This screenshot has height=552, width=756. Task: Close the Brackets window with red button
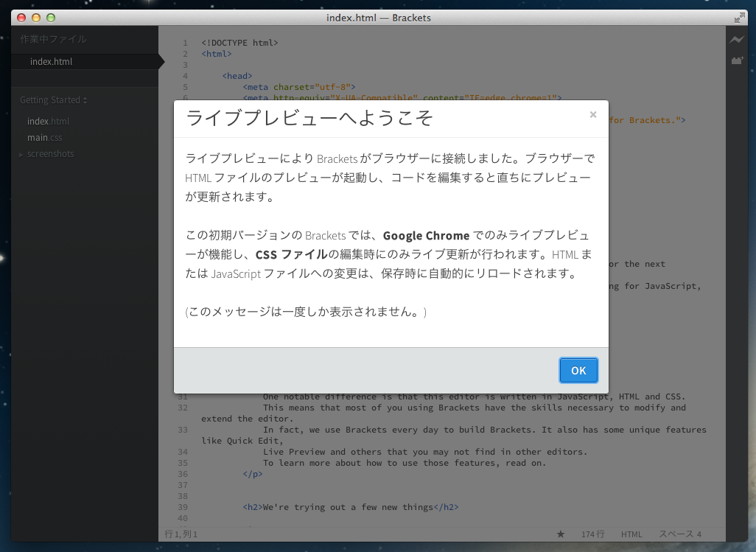21,18
